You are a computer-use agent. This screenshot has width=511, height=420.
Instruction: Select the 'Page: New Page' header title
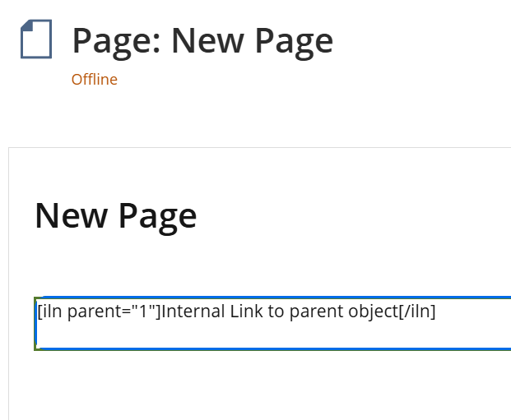202,40
